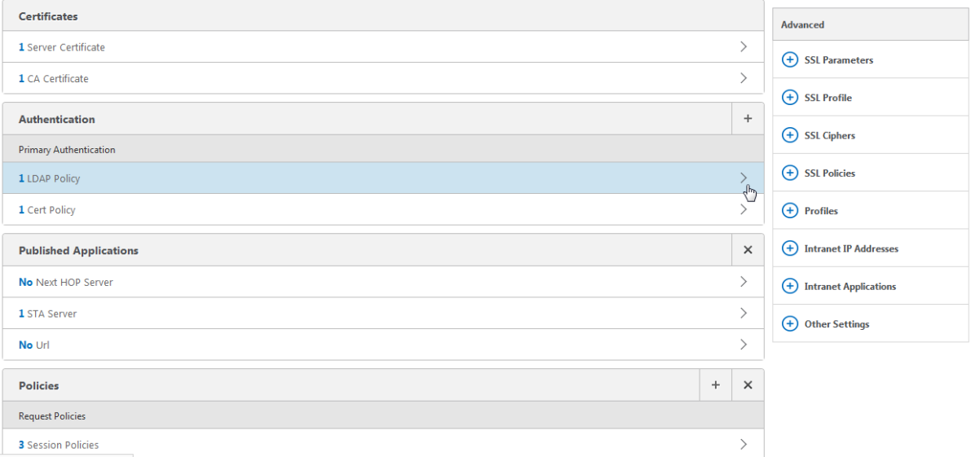Add the Profiles section via plus icon
The image size is (980, 457).
coord(789,211)
